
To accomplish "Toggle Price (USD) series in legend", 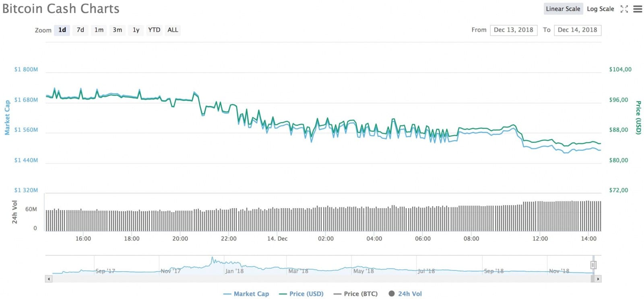I will tap(301, 294).
